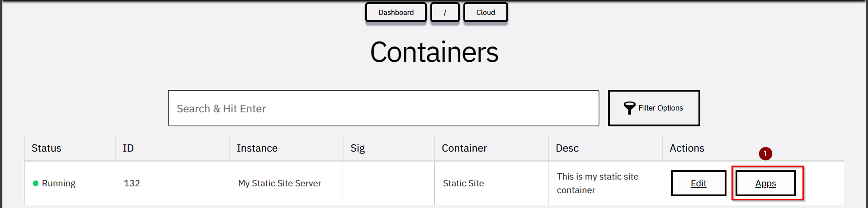
Task: Click the ID column header
Action: point(128,148)
